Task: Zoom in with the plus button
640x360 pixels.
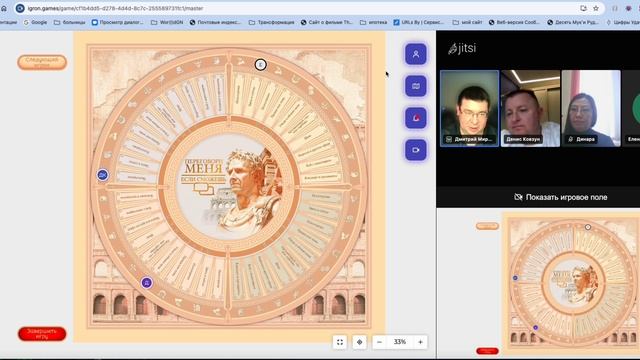Action: coord(420,342)
